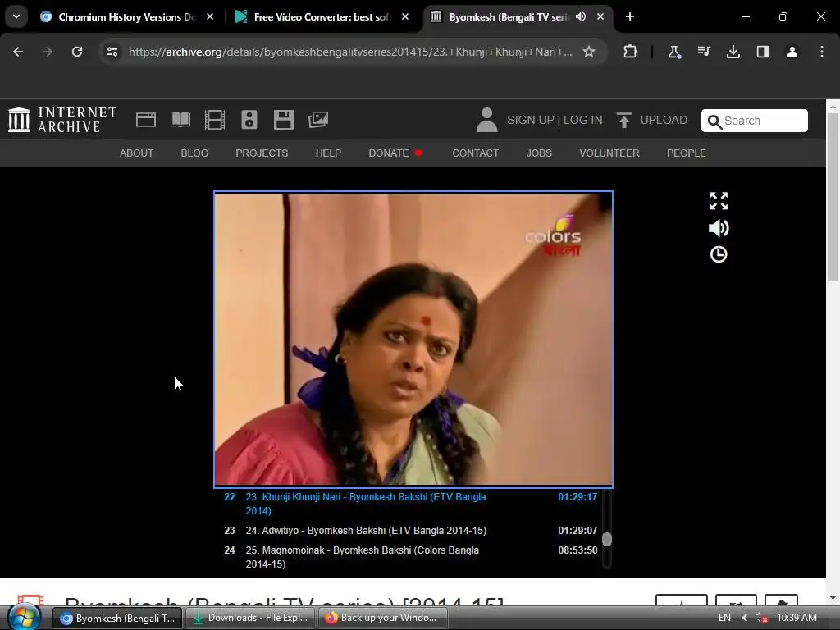Open the Audio speaker icon in navbar
The height and width of the screenshot is (630, 840).
coord(249,120)
